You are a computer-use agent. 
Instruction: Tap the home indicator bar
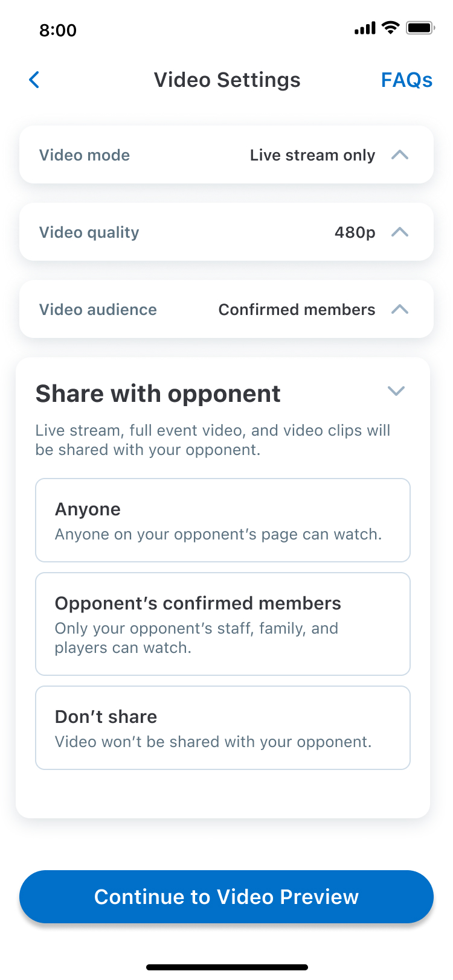[x=226, y=967]
